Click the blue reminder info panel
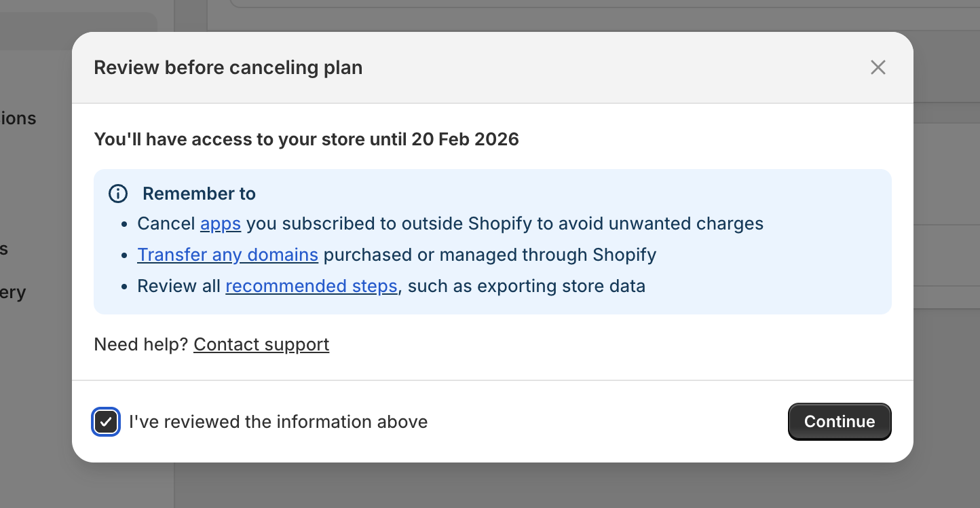 (492, 242)
